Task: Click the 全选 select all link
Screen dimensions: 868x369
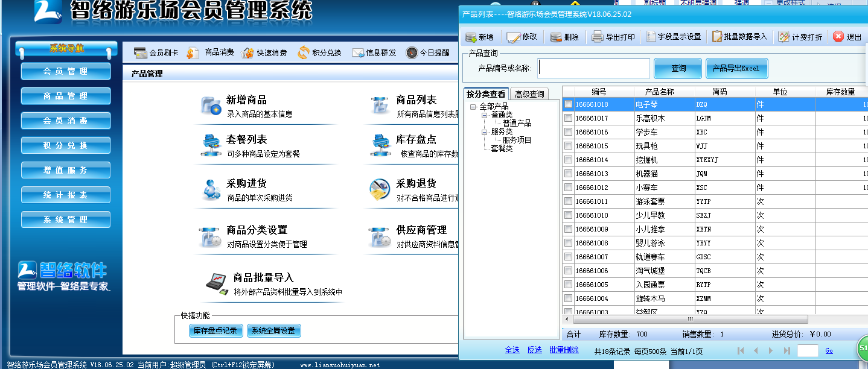Action: pyautogui.click(x=512, y=350)
